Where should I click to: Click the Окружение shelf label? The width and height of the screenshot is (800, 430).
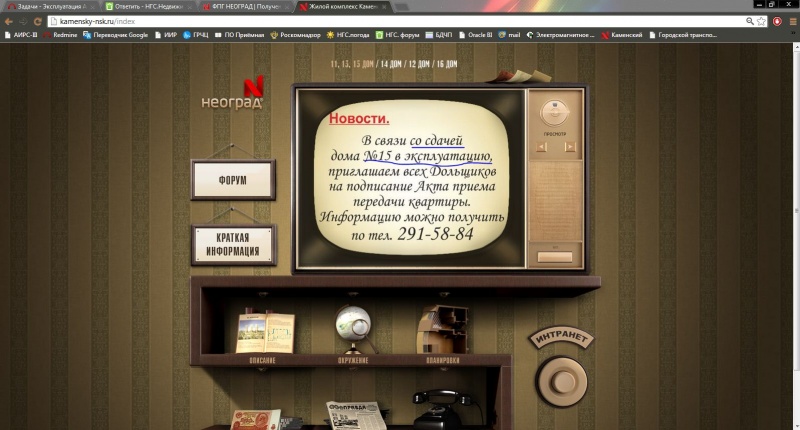[x=353, y=360]
